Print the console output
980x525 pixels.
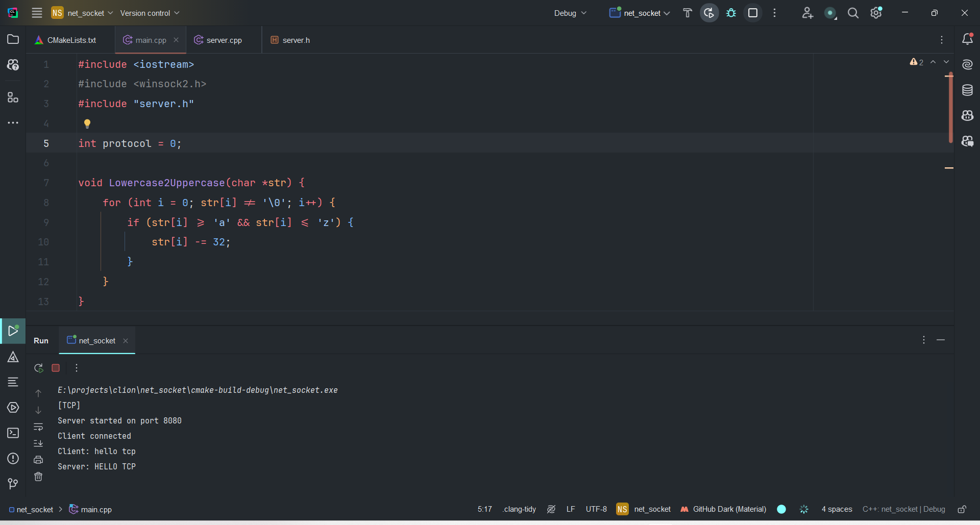click(x=38, y=460)
